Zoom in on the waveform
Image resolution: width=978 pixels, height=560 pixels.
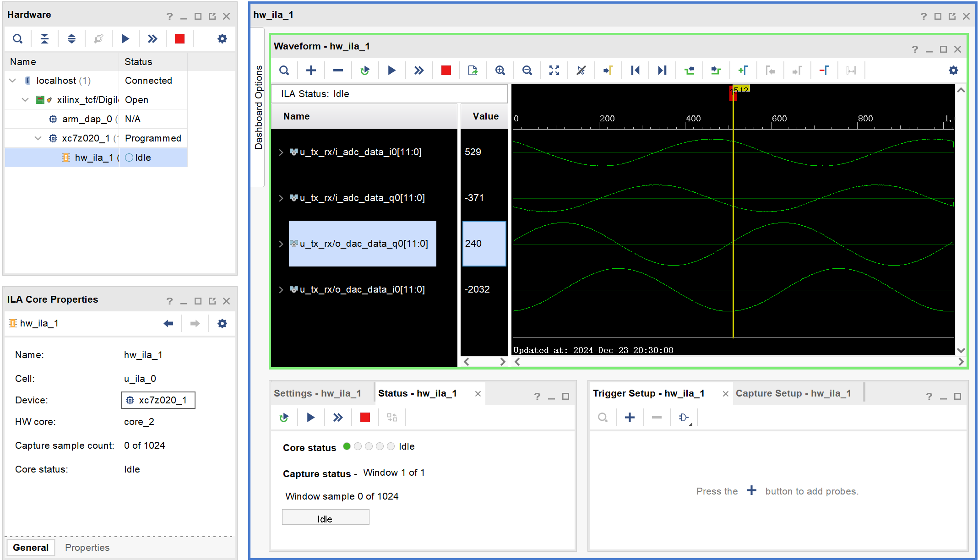coord(500,71)
